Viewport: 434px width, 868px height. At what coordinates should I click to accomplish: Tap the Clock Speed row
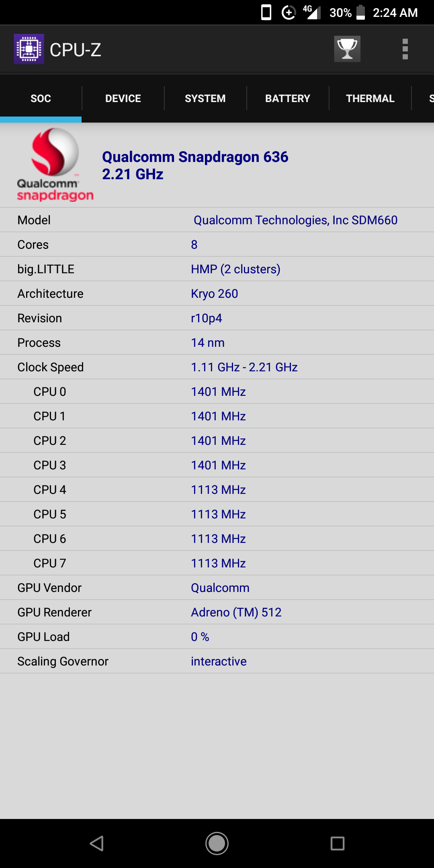point(217,367)
